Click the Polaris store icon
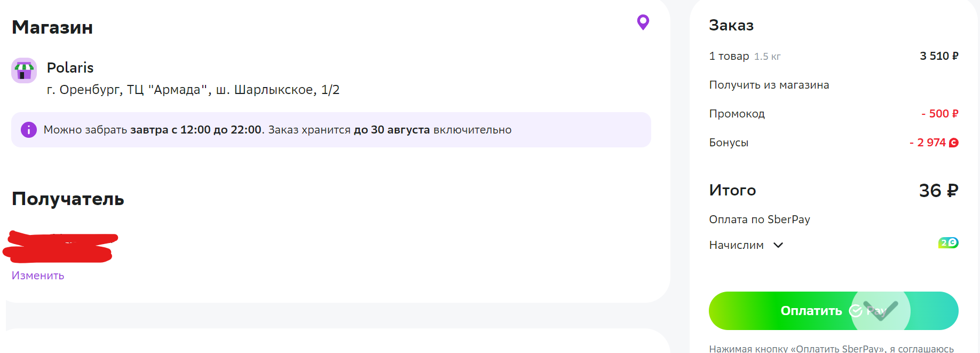The image size is (980, 353). [24, 70]
